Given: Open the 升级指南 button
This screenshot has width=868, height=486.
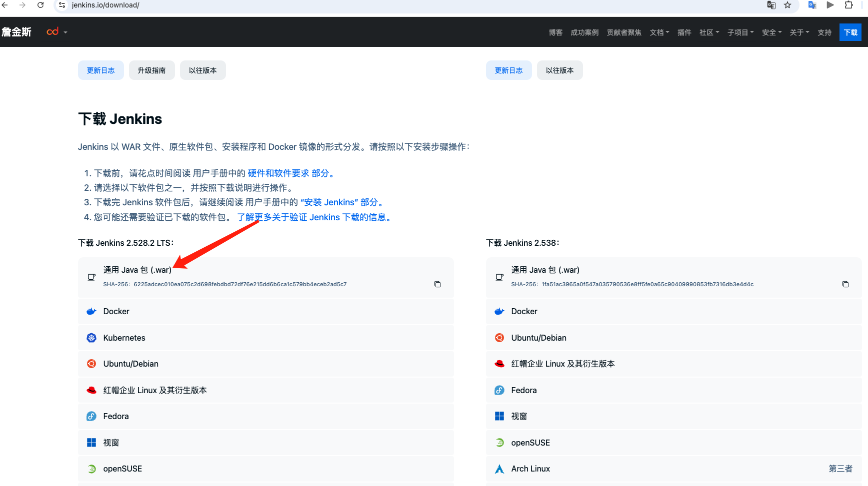Looking at the screenshot, I should pyautogui.click(x=152, y=70).
